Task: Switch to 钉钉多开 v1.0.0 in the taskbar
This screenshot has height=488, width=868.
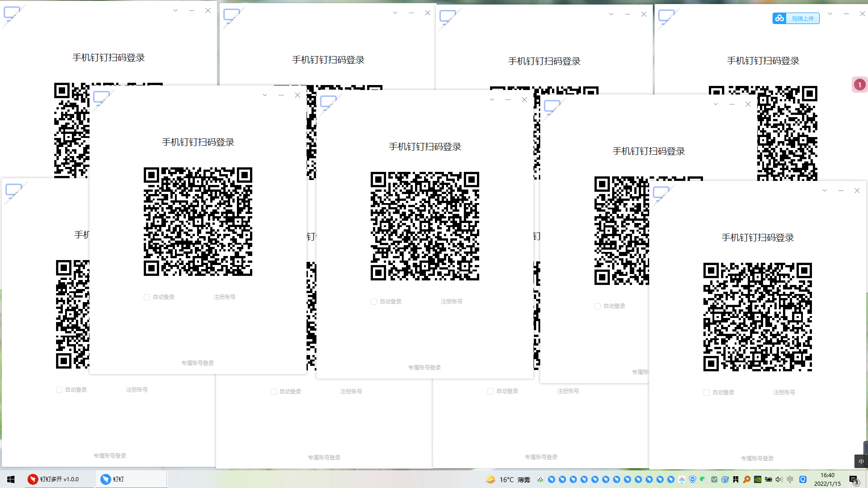Action: click(x=53, y=479)
